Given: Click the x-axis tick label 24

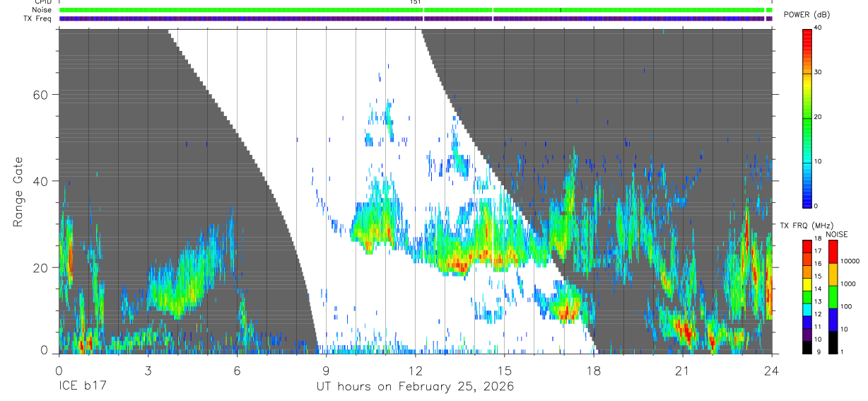Looking at the screenshot, I should 771,370.
